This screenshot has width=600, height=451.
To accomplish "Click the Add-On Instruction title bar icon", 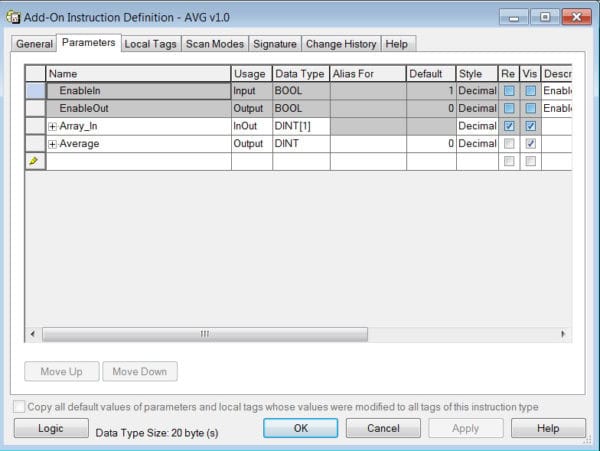I will pos(13,17).
